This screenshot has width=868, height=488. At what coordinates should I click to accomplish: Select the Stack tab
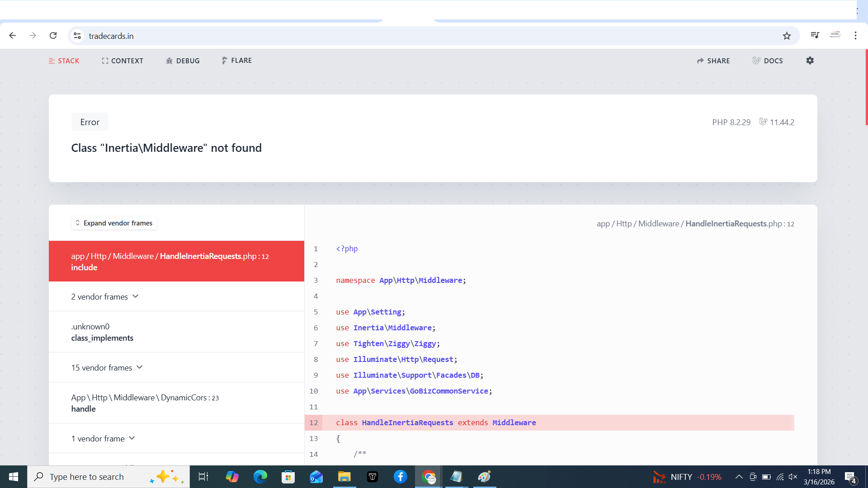(x=64, y=61)
